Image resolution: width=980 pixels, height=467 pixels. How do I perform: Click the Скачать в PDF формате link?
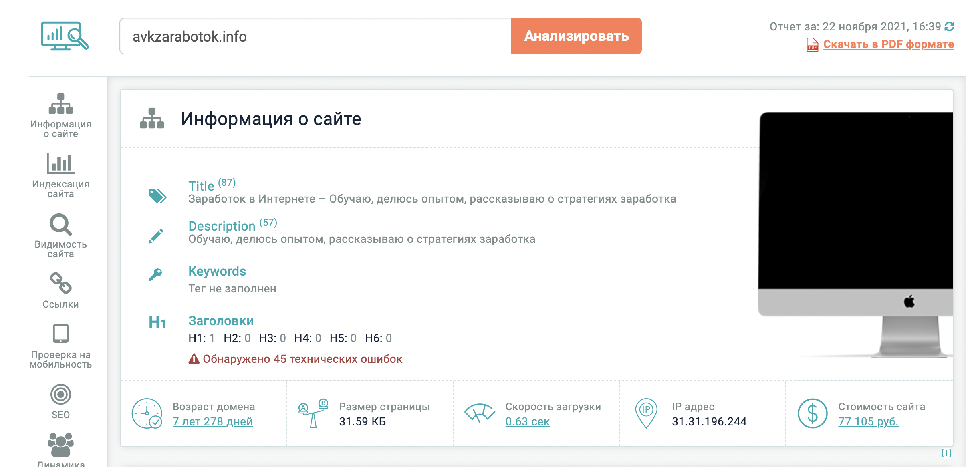[888, 44]
